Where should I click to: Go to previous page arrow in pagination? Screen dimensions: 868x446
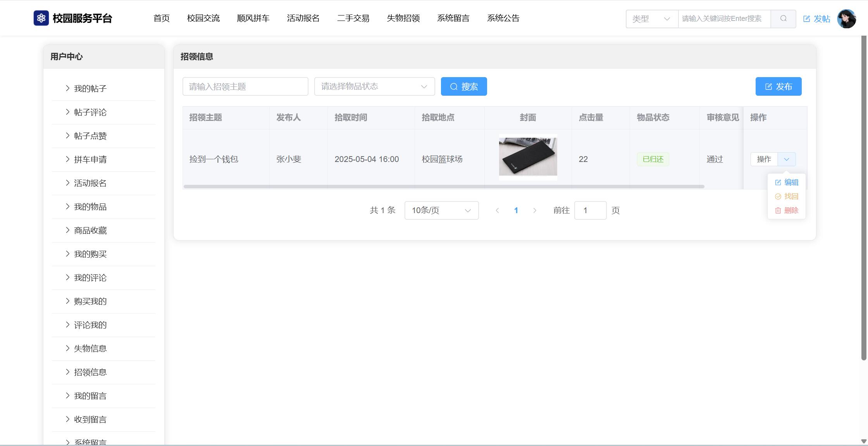497,210
